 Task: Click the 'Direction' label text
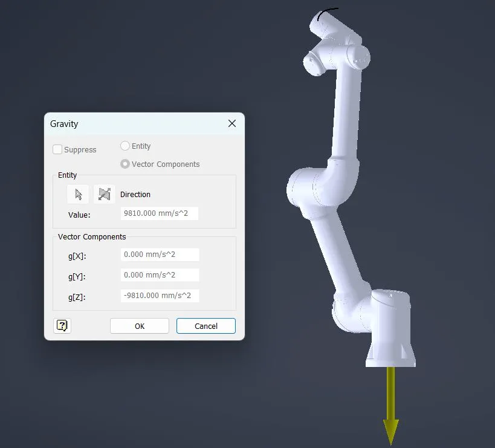[x=135, y=195]
